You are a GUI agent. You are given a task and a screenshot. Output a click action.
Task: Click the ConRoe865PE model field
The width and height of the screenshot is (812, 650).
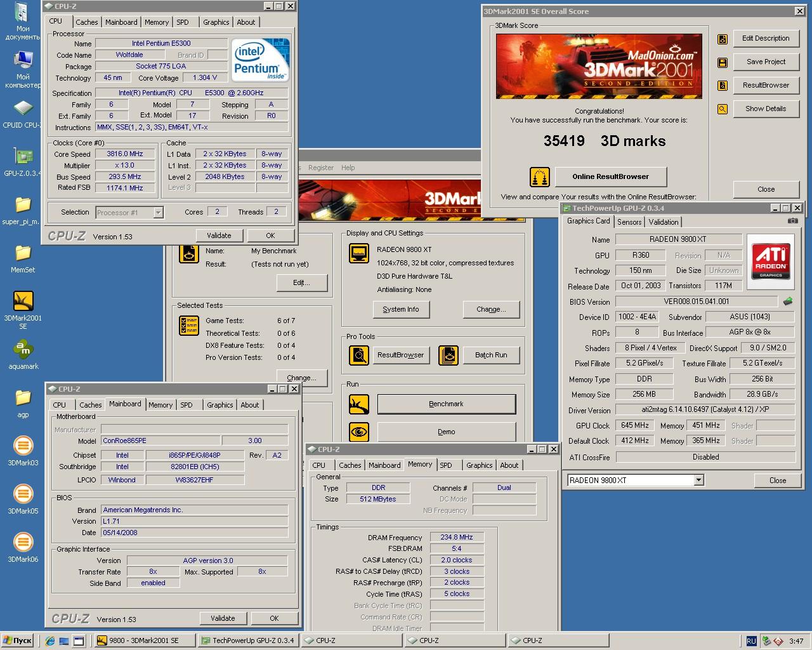160,441
